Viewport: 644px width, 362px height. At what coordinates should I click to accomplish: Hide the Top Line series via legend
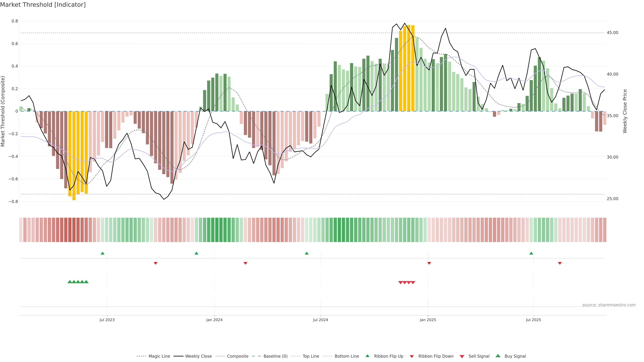(311, 356)
